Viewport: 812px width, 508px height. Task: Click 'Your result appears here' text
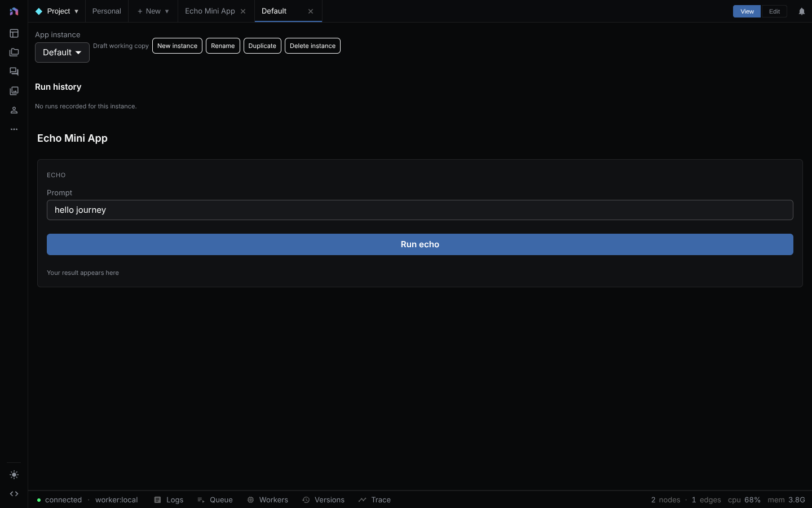pyautogui.click(x=83, y=273)
